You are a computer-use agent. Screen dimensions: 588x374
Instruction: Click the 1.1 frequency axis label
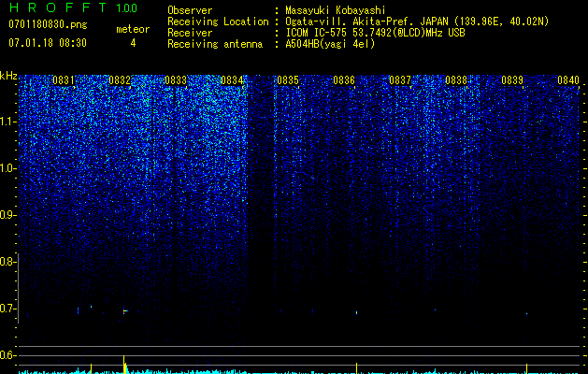point(7,122)
